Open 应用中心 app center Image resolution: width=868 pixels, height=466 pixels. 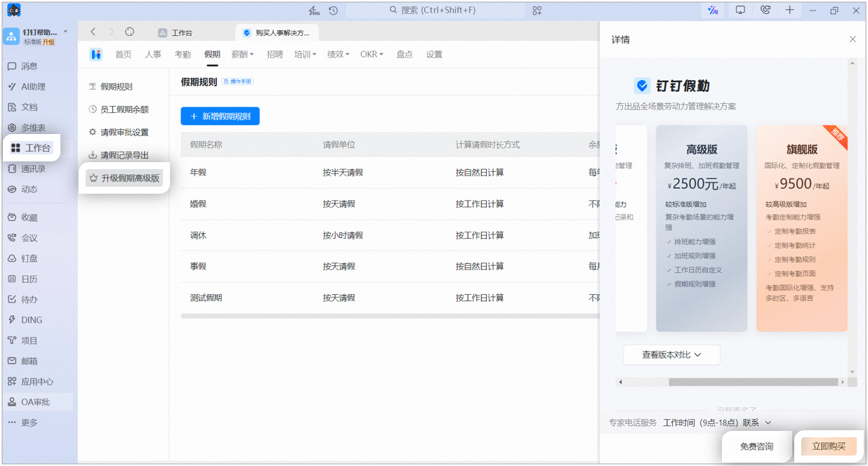(31, 382)
